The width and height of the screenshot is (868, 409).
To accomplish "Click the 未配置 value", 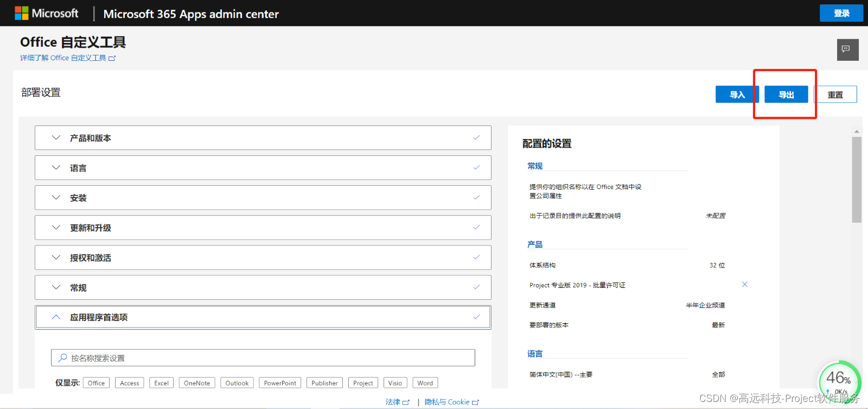I will coord(716,216).
